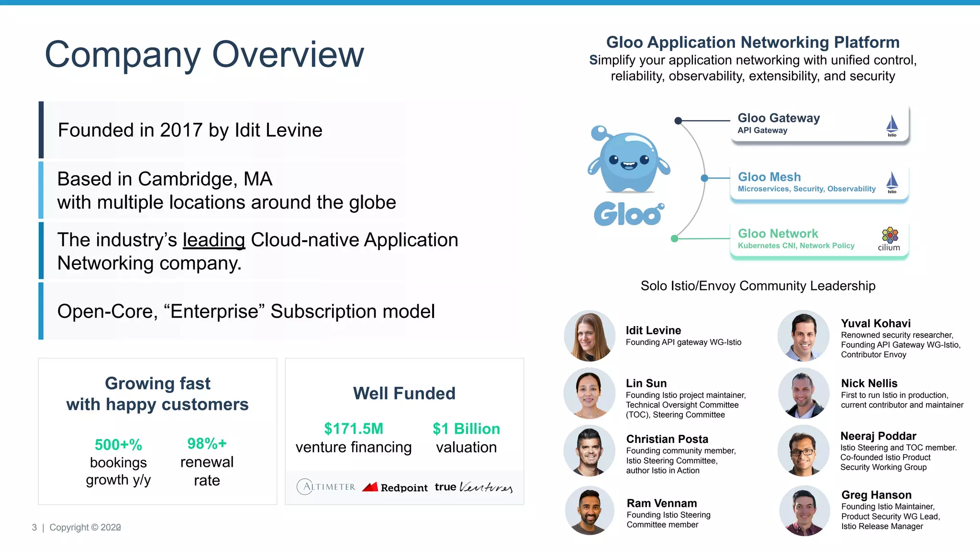Click 'Istio Release Manager' line
This screenshot has width=980, height=551.
(x=882, y=526)
